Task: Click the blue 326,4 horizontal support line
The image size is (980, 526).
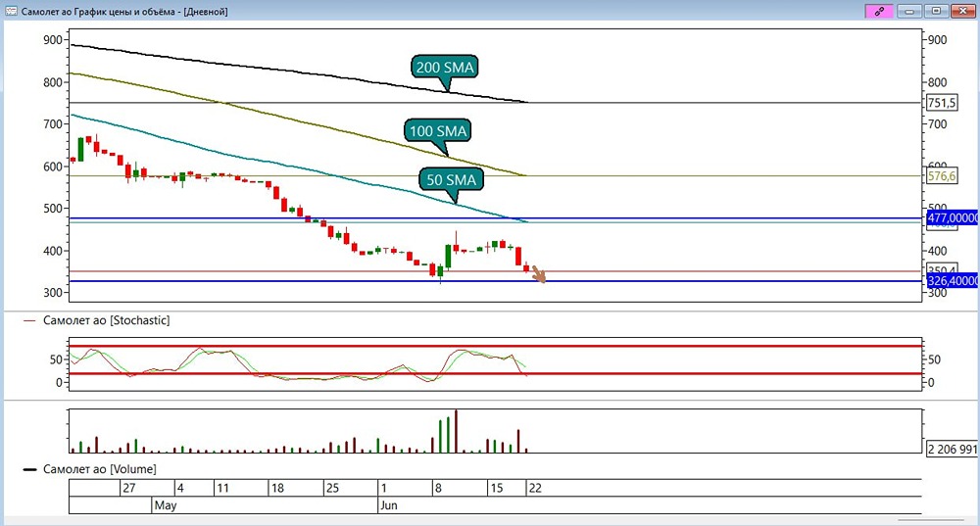Action: pyautogui.click(x=495, y=281)
